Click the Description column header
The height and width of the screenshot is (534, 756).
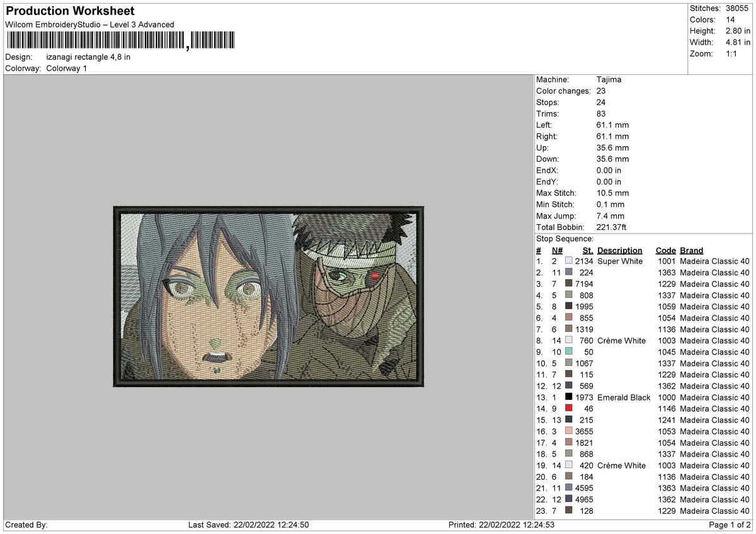(620, 251)
